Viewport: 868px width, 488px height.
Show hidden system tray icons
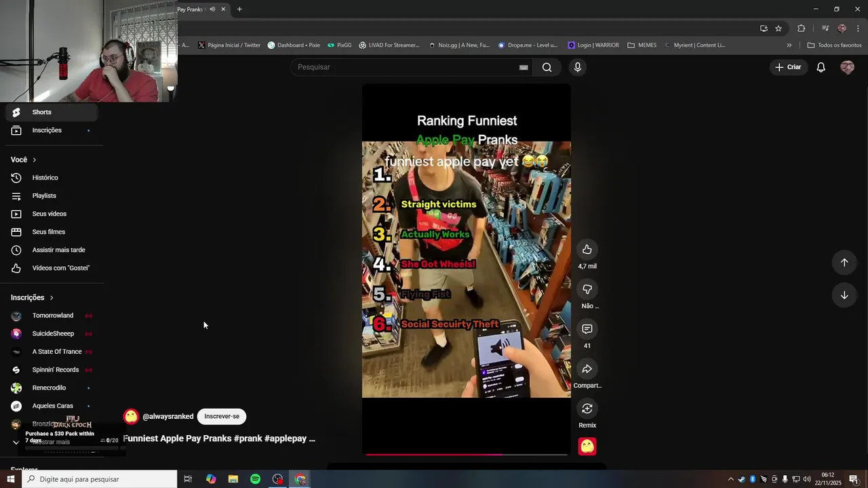tap(730, 479)
